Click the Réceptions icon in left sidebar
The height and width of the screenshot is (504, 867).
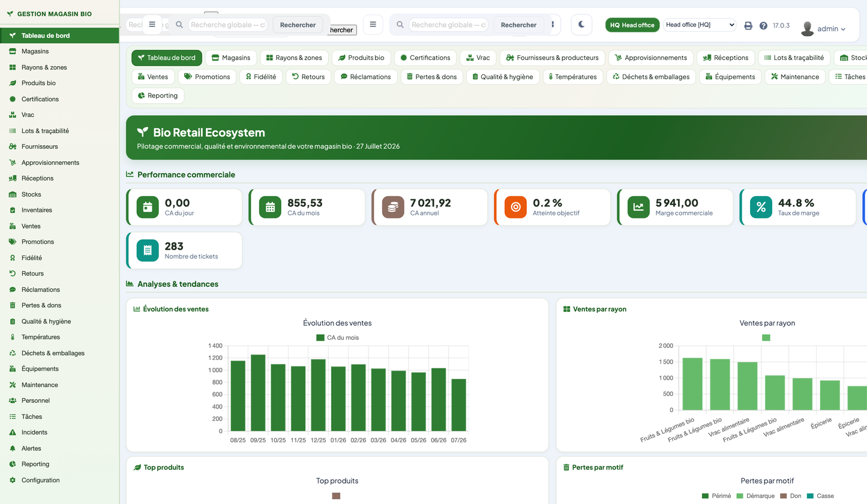[x=12, y=178]
